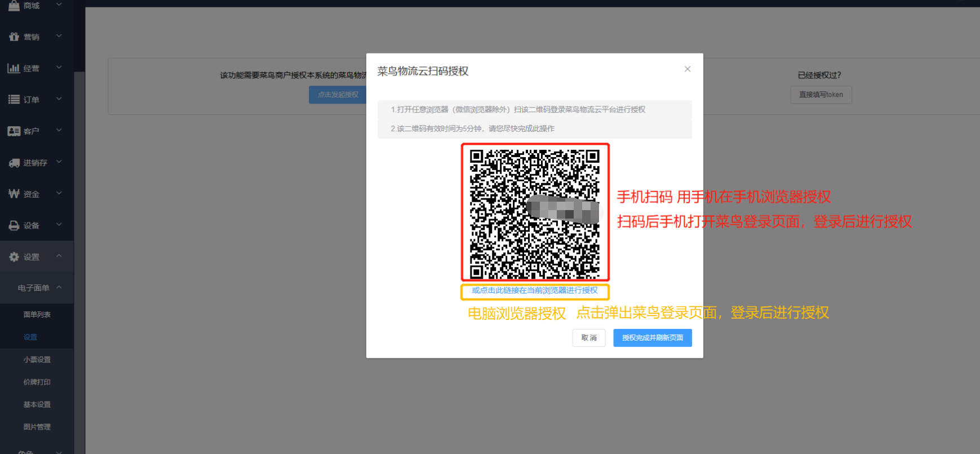Collapse the 设置 menu chevron
This screenshot has height=454, width=980.
(x=59, y=256)
